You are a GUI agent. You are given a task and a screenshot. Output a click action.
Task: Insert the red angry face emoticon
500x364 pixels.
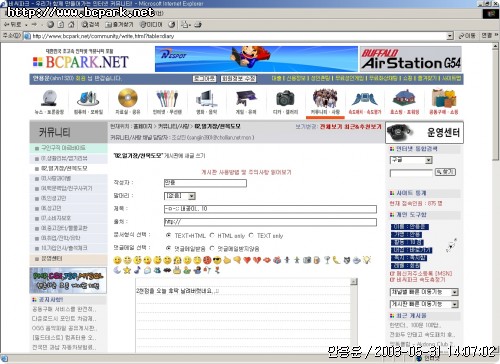click(x=207, y=260)
